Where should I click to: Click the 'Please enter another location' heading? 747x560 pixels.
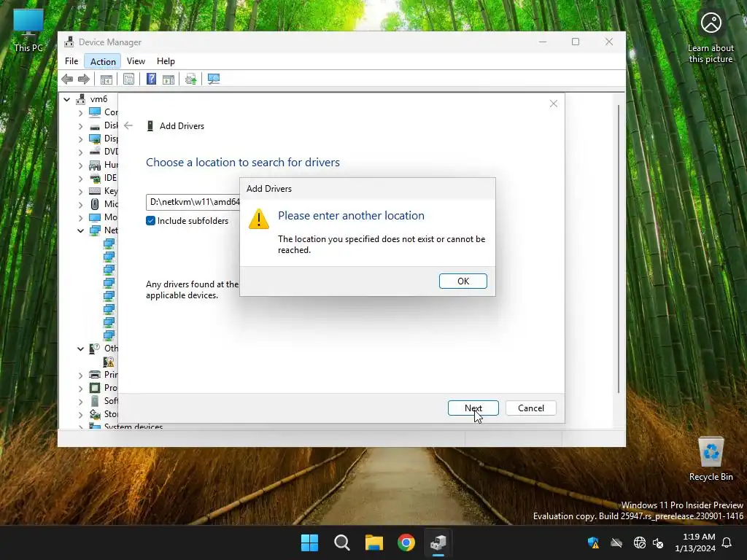(x=351, y=215)
